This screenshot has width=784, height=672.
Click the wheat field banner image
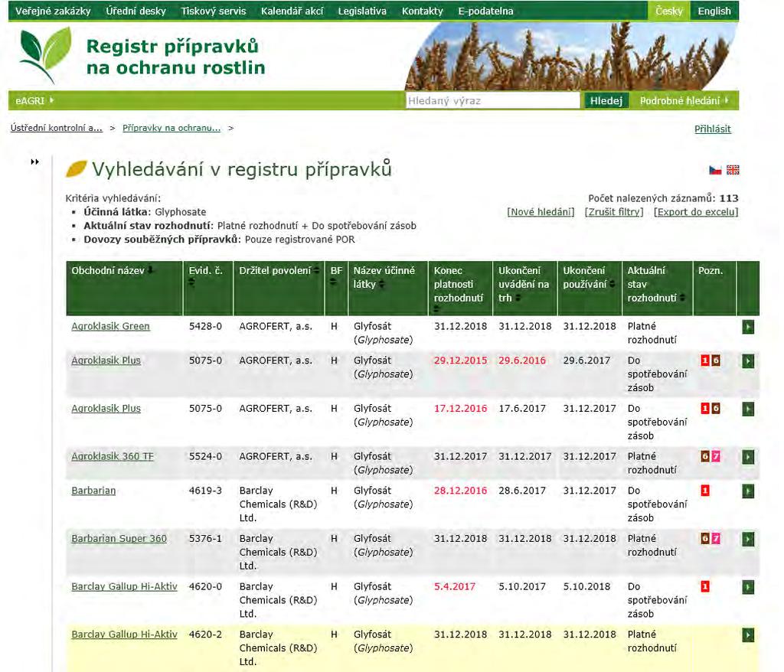pyautogui.click(x=571, y=56)
